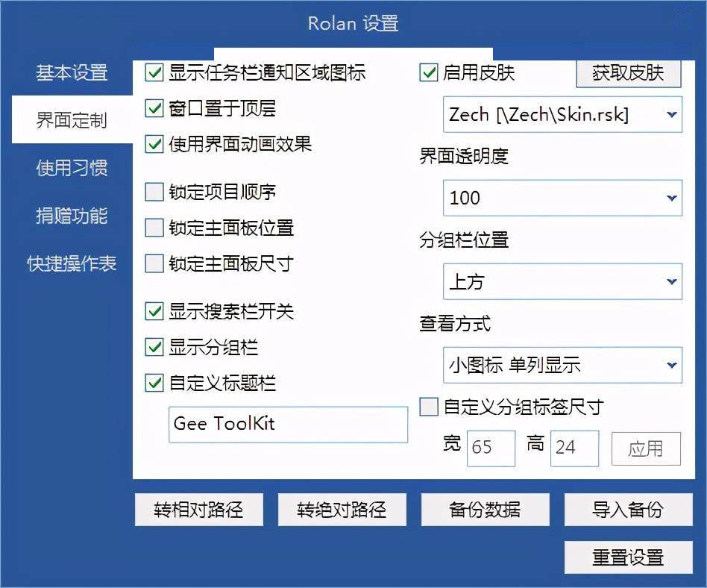The height and width of the screenshot is (588, 707).
Task: Enable the 显示任务栏通知区域图标 checkbox
Action: click(153, 73)
